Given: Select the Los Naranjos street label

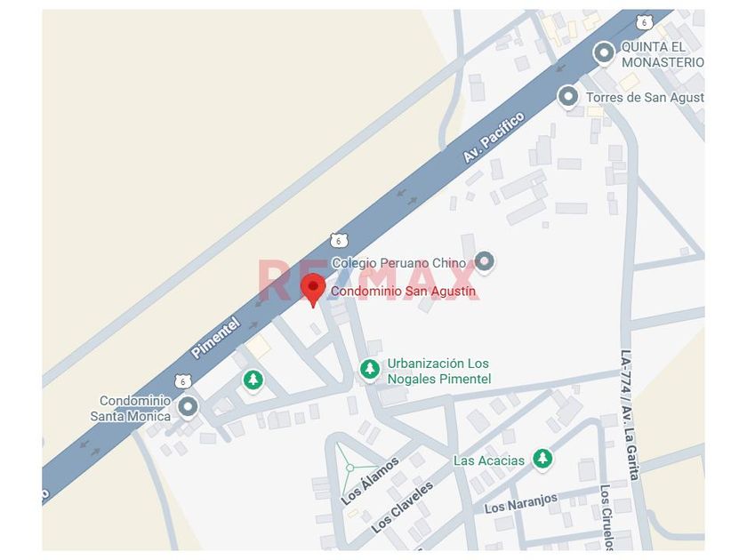Looking at the screenshot, I should (521, 503).
